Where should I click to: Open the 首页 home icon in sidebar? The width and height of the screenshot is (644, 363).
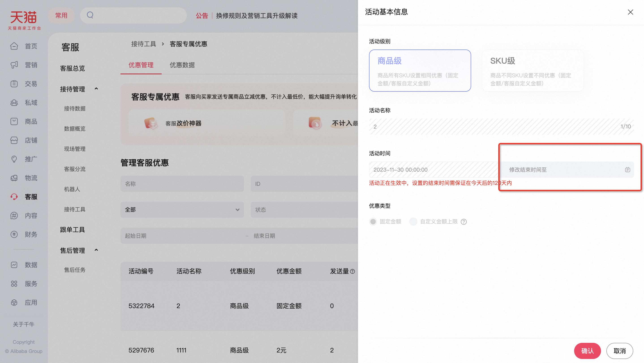point(14,46)
